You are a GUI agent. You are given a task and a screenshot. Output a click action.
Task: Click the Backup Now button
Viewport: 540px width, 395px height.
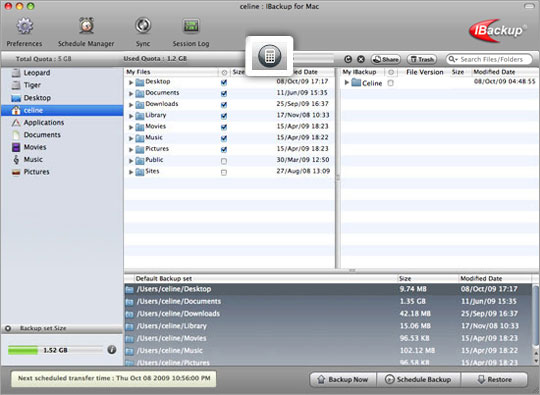pyautogui.click(x=343, y=380)
